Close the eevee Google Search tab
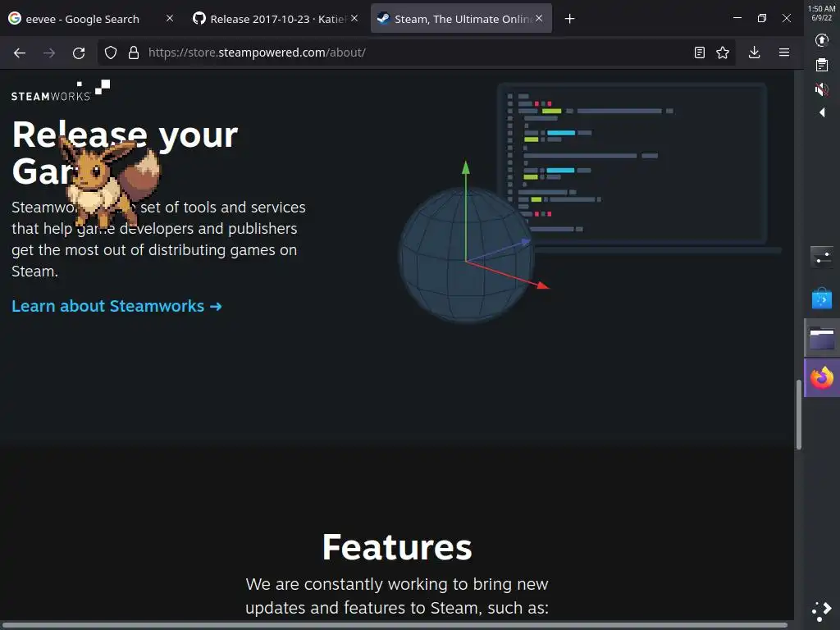Viewport: 840px width, 630px height. tap(169, 18)
